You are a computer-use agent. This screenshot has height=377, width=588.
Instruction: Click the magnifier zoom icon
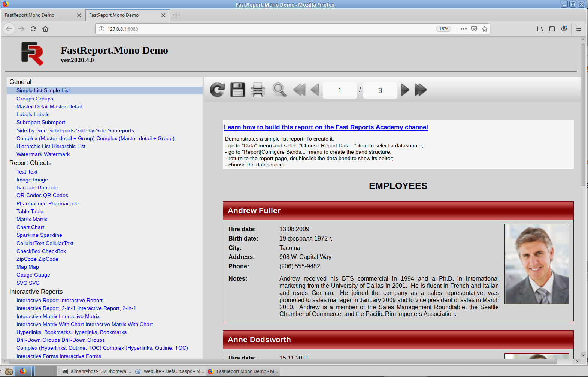279,90
